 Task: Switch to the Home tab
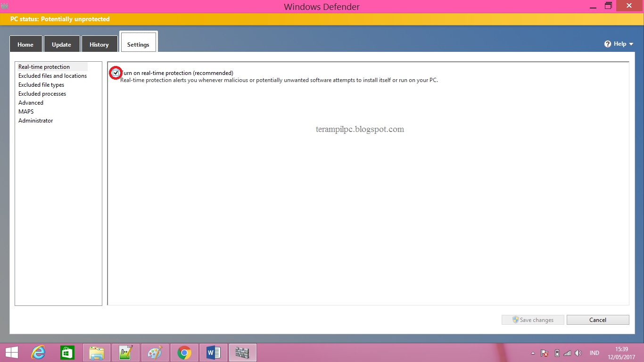[x=25, y=44]
